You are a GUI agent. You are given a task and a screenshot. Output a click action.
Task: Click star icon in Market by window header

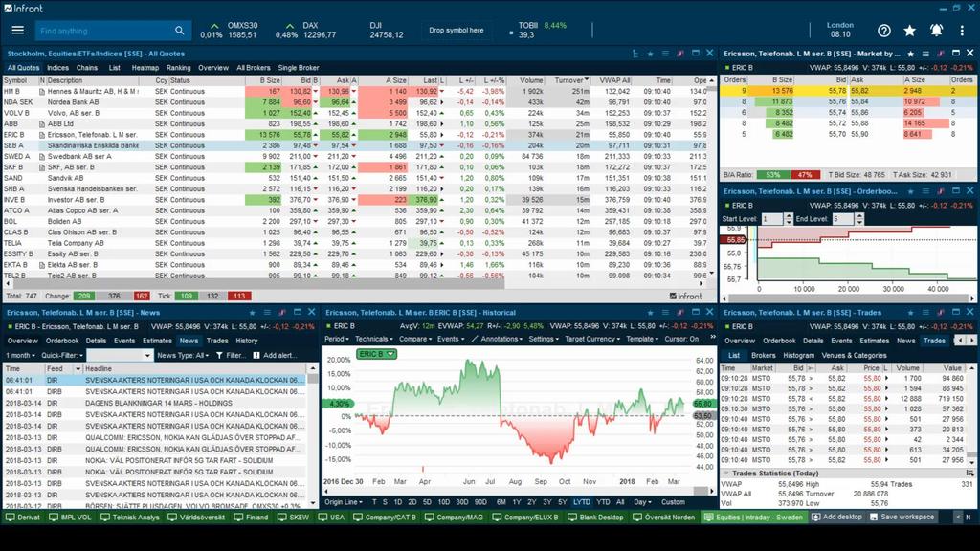pyautogui.click(x=911, y=54)
